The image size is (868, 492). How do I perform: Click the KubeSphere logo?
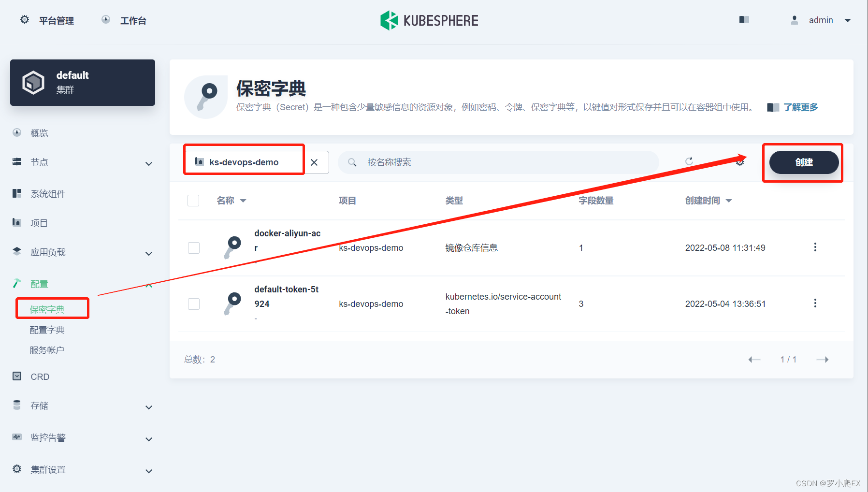tap(429, 20)
